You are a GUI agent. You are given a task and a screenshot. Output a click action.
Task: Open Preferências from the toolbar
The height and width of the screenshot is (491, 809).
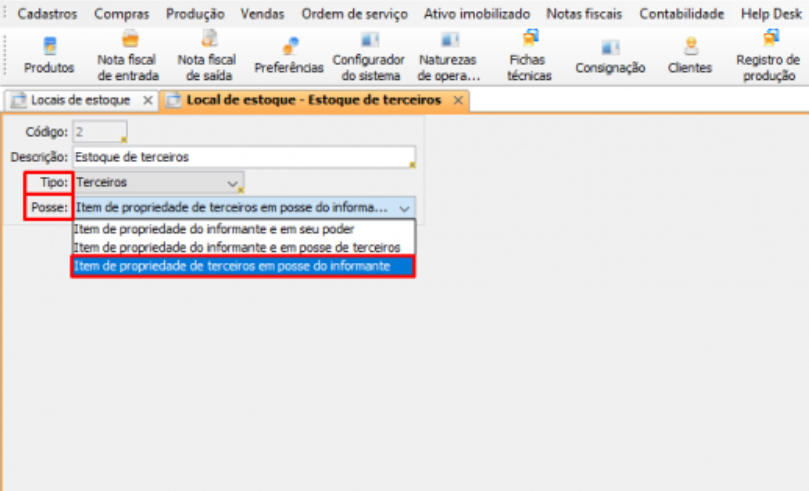point(289,46)
